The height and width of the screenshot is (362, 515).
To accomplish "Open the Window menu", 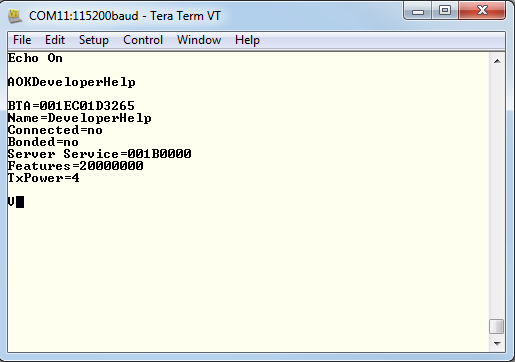I will click(199, 40).
